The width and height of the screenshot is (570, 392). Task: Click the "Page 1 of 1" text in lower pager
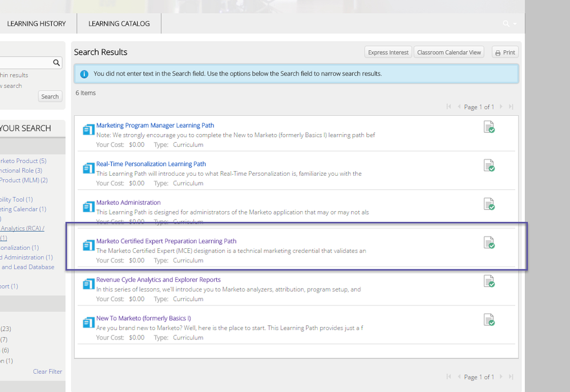479,377
